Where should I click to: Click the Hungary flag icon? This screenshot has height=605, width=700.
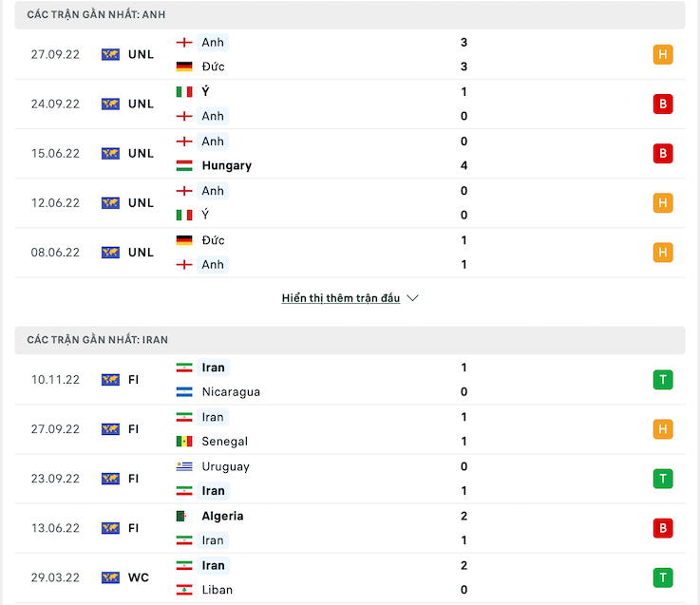point(184,165)
